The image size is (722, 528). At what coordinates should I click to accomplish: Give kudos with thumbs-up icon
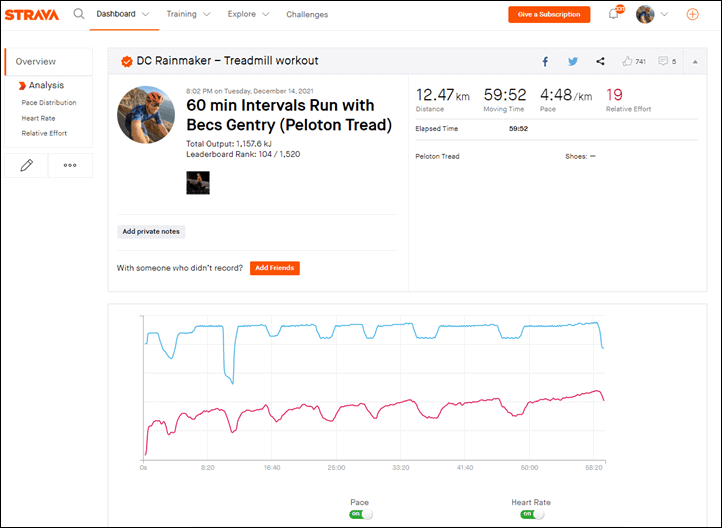(627, 61)
